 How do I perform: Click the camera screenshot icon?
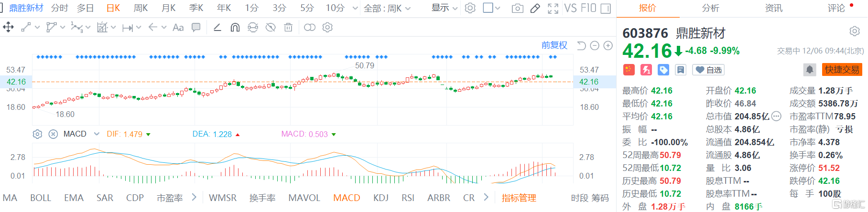coord(517,8)
